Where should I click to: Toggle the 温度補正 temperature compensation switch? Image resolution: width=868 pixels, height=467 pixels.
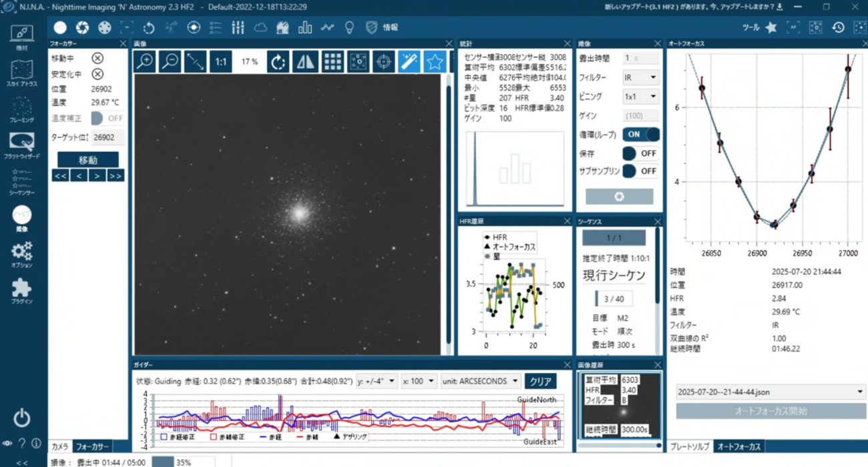(107, 118)
